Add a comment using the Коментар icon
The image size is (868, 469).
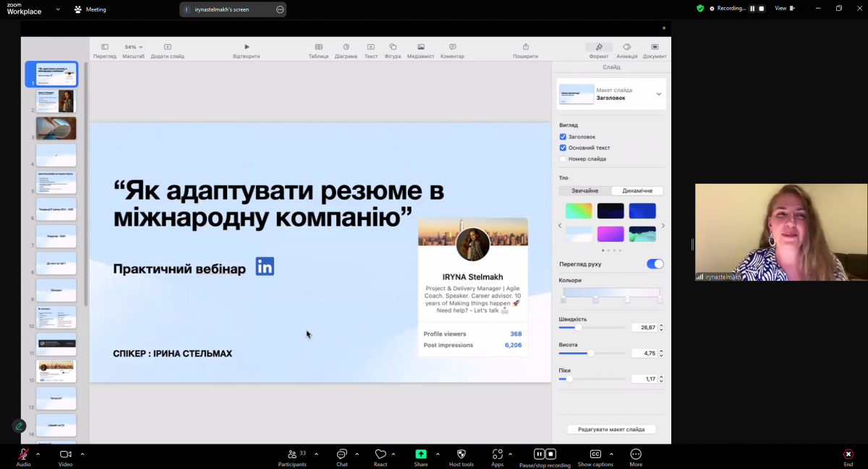tap(452, 45)
